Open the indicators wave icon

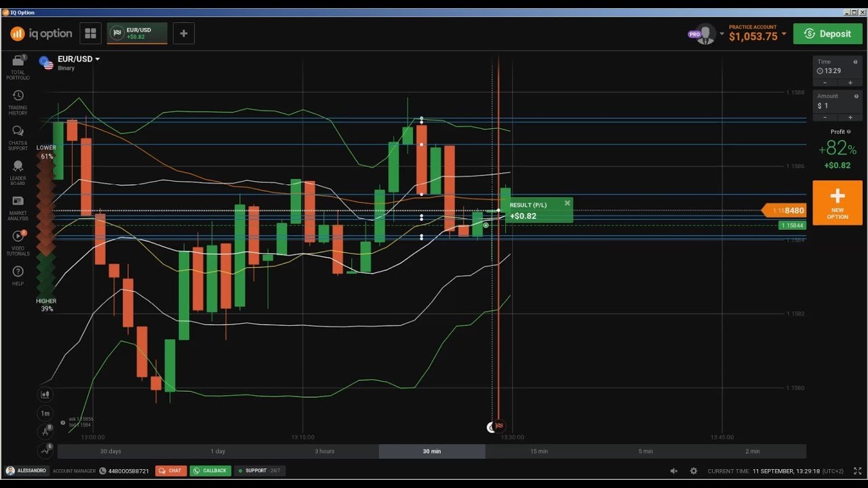coord(45,450)
